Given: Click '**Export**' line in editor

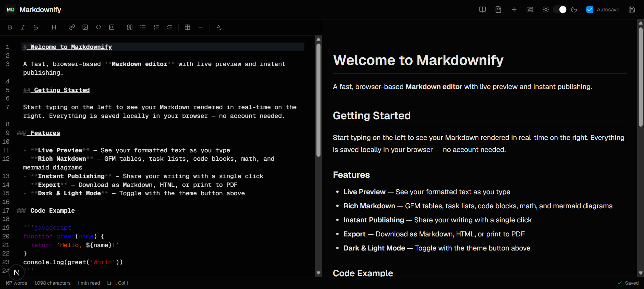Looking at the screenshot, I should point(130,185).
